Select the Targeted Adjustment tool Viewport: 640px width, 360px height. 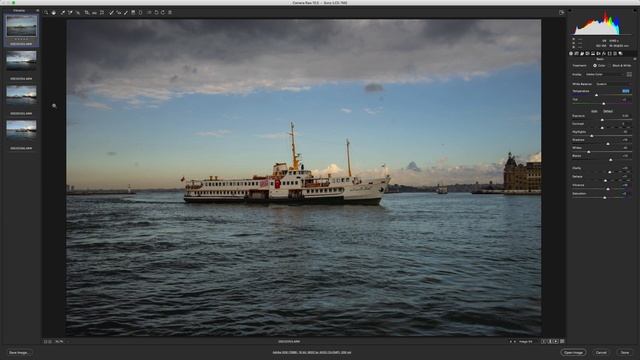click(x=78, y=12)
